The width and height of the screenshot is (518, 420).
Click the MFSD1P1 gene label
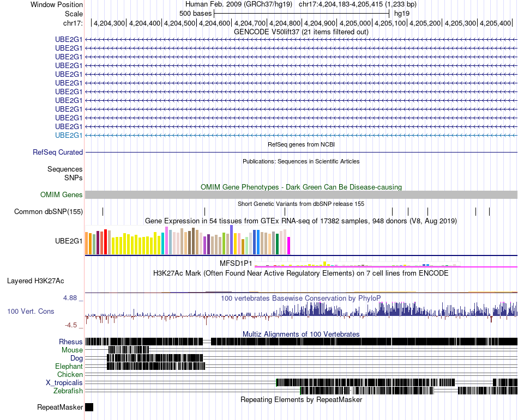236,263
